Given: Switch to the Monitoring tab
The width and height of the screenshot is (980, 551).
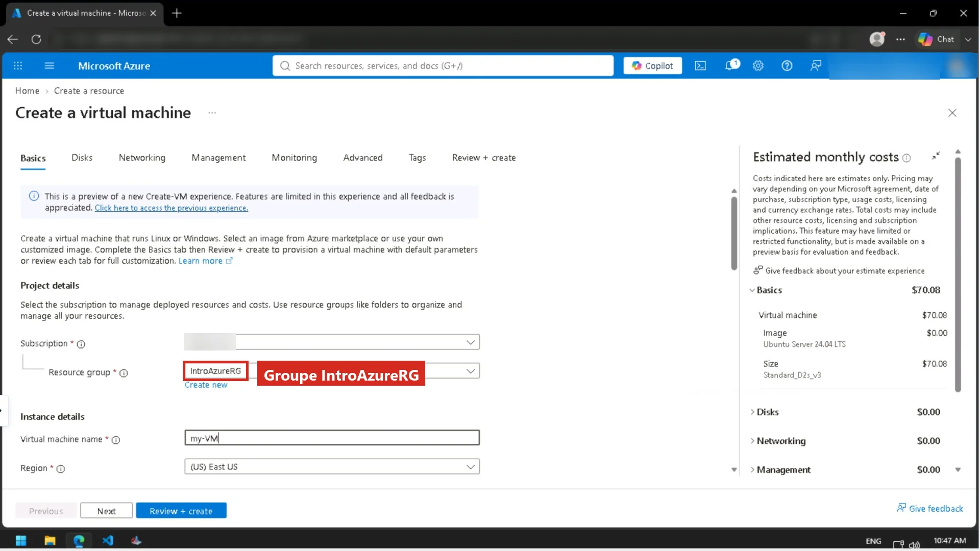Looking at the screenshot, I should pos(294,158).
